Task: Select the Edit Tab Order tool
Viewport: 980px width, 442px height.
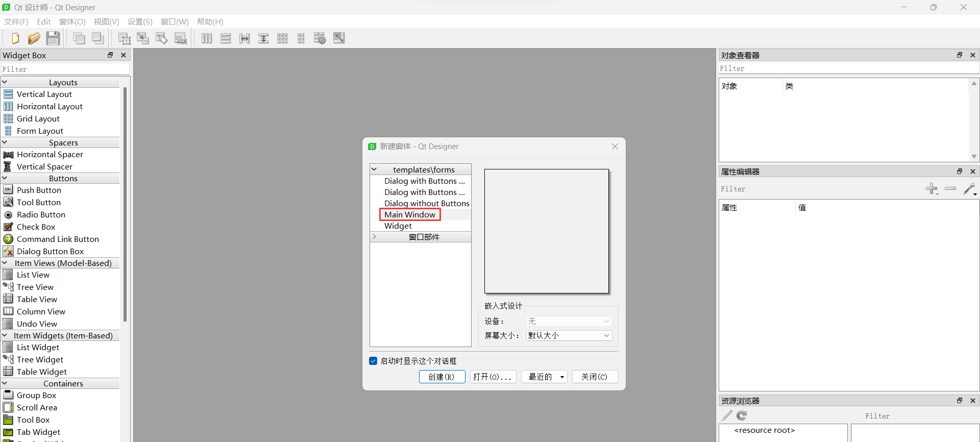Action: pyautogui.click(x=181, y=38)
